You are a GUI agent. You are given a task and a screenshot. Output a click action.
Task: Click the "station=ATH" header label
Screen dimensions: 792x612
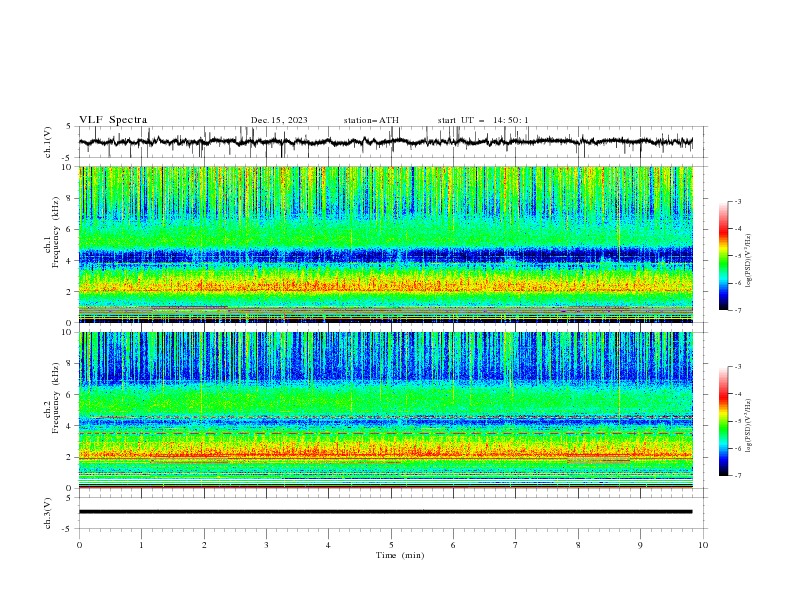(x=371, y=120)
